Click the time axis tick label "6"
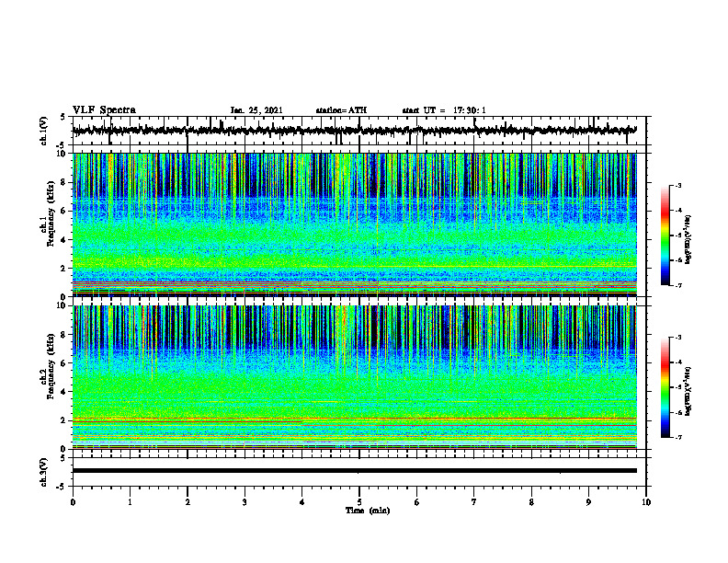 [417, 502]
